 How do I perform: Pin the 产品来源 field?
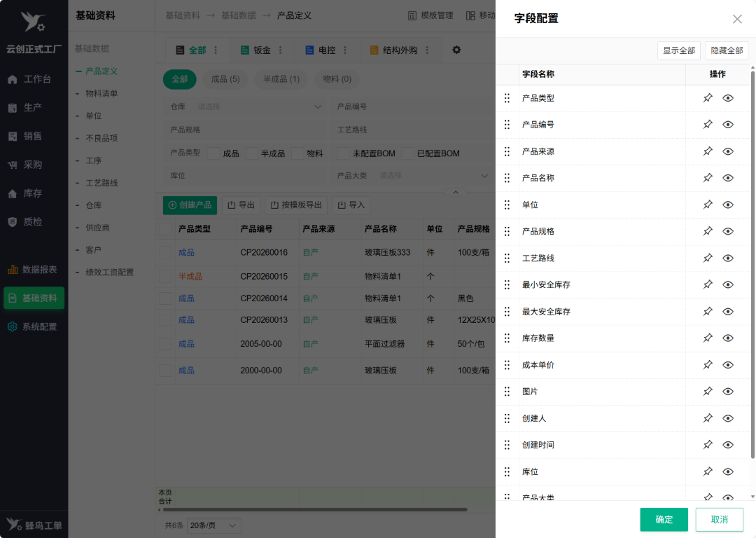[707, 151]
